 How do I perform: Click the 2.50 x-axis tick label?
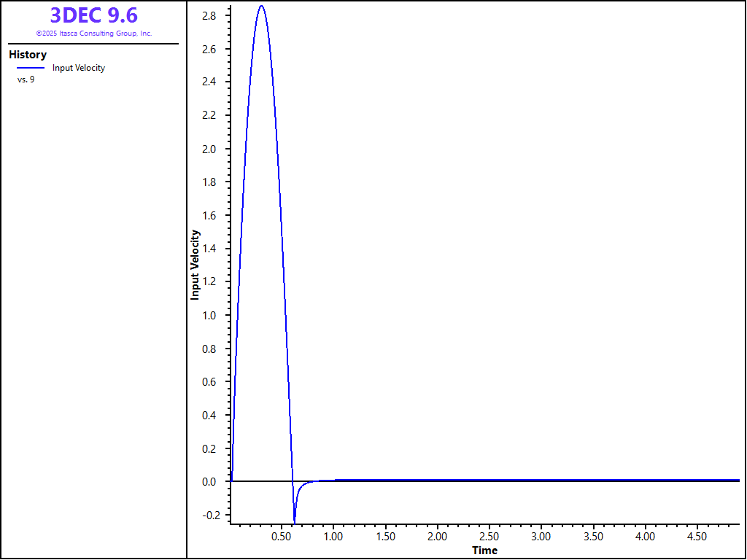pyautogui.click(x=489, y=537)
